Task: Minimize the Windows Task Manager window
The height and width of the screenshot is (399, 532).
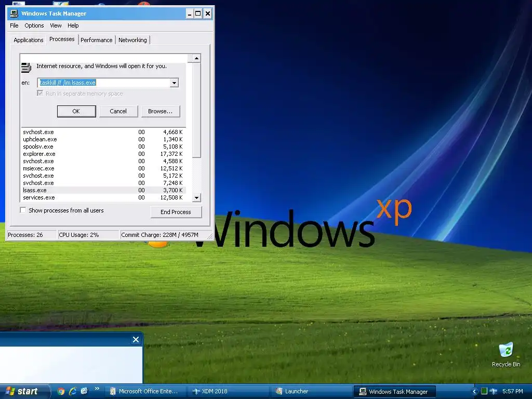Action: (x=190, y=14)
